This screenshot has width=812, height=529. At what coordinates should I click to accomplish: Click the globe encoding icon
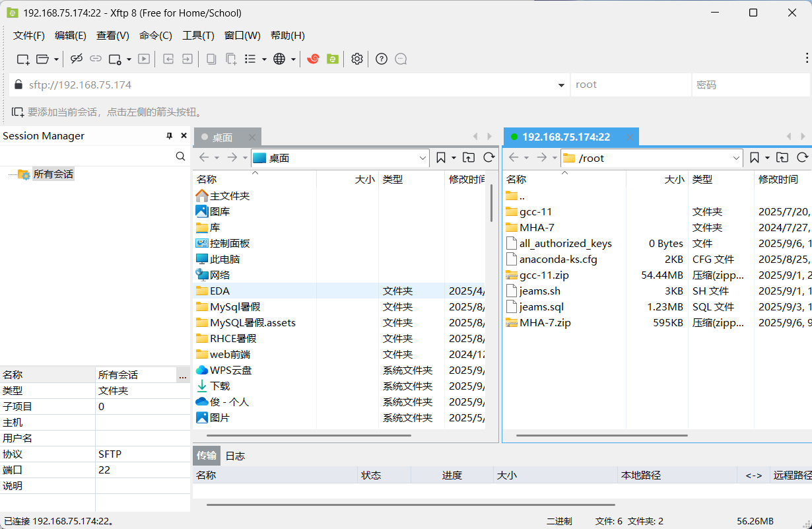pos(279,59)
